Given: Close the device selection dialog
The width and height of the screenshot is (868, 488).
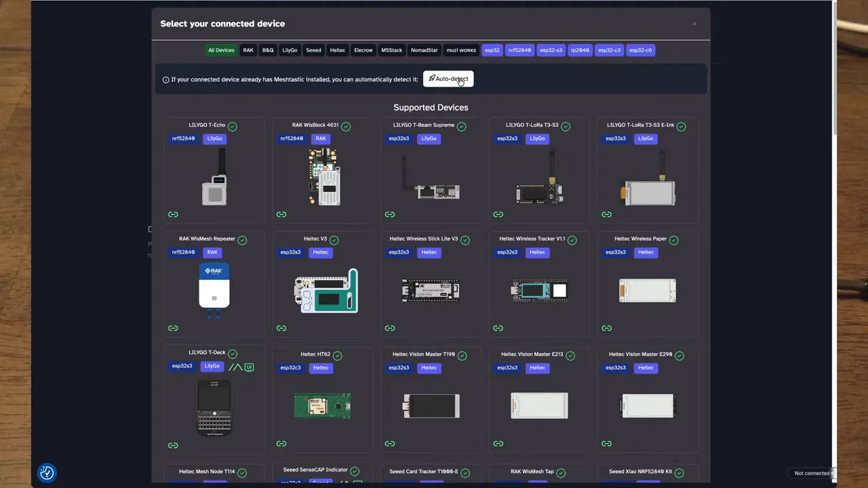Looking at the screenshot, I should [x=694, y=24].
